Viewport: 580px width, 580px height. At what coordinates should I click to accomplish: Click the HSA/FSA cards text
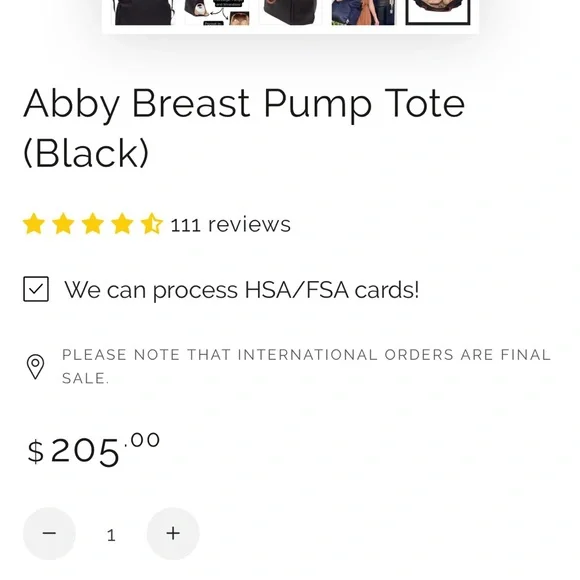tap(242, 290)
